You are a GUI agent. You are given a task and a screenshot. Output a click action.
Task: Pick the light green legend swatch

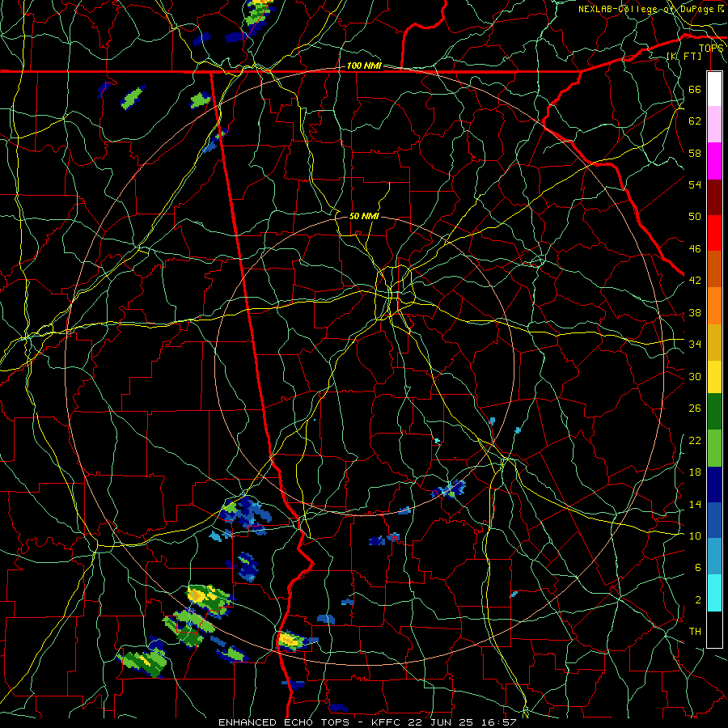(714, 448)
